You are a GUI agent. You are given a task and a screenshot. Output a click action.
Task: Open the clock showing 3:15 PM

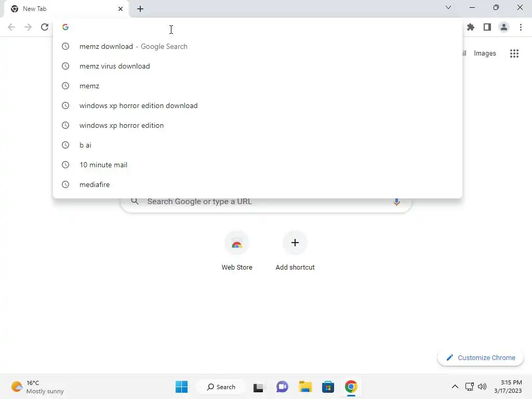coord(508,387)
